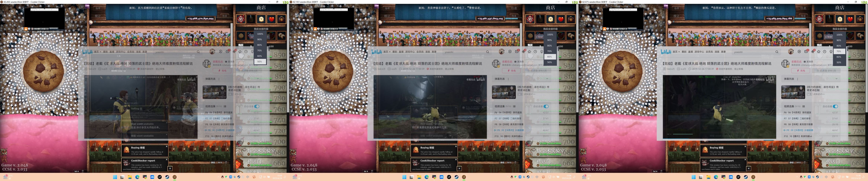The height and width of the screenshot is (181, 868).
Task: Open Microsoft Edge from the taskbar below the 42.183 window
Action: coord(427,177)
